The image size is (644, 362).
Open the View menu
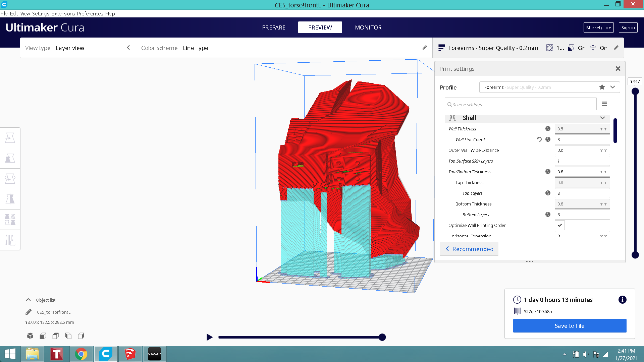pyautogui.click(x=25, y=13)
